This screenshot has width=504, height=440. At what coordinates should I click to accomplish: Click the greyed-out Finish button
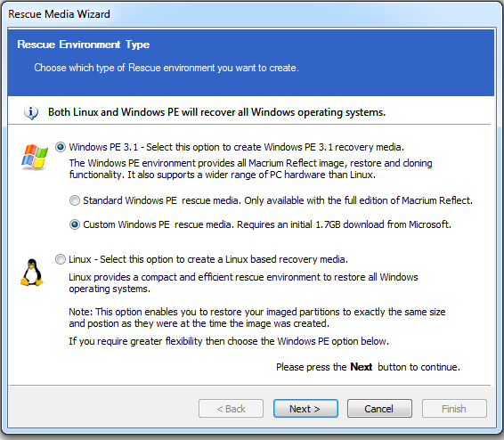(x=454, y=409)
